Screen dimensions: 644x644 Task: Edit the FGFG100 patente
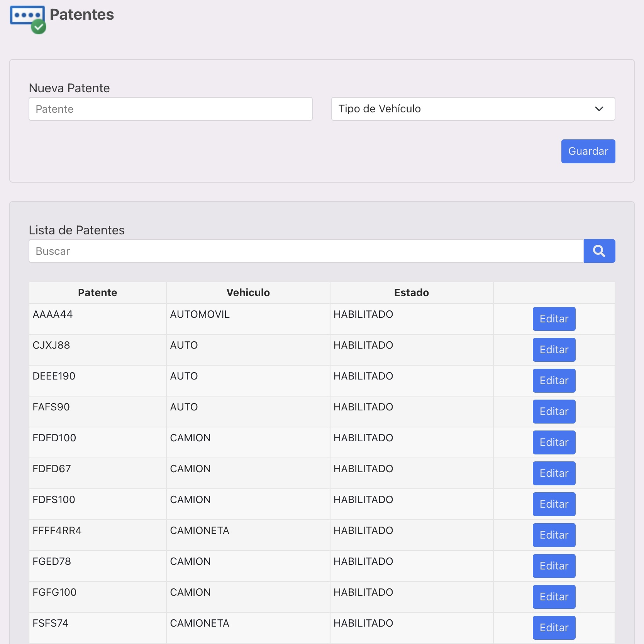coord(554,597)
